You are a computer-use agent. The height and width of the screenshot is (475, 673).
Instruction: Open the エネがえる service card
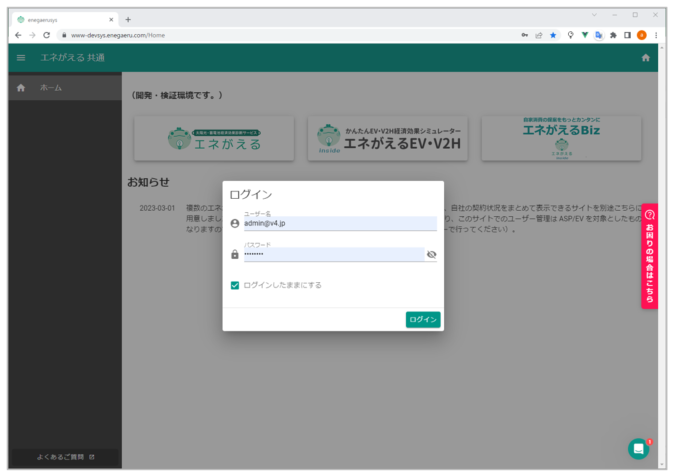[x=214, y=139]
